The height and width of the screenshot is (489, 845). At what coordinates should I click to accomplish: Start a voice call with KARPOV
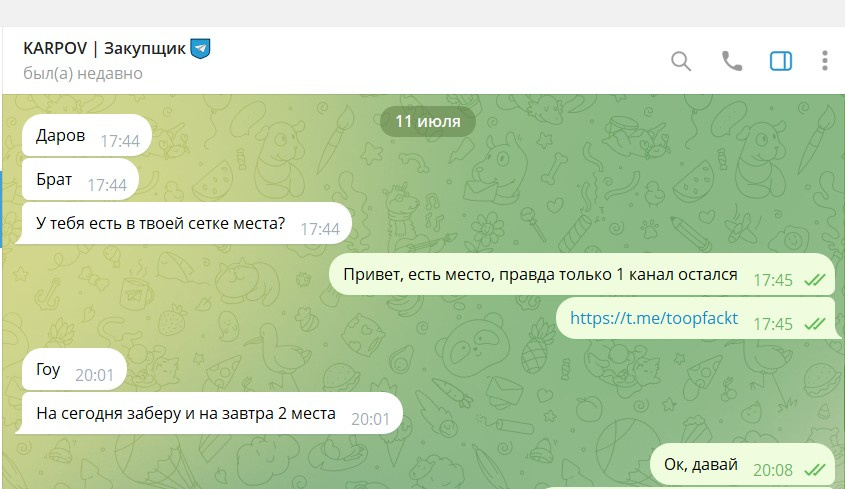[731, 61]
